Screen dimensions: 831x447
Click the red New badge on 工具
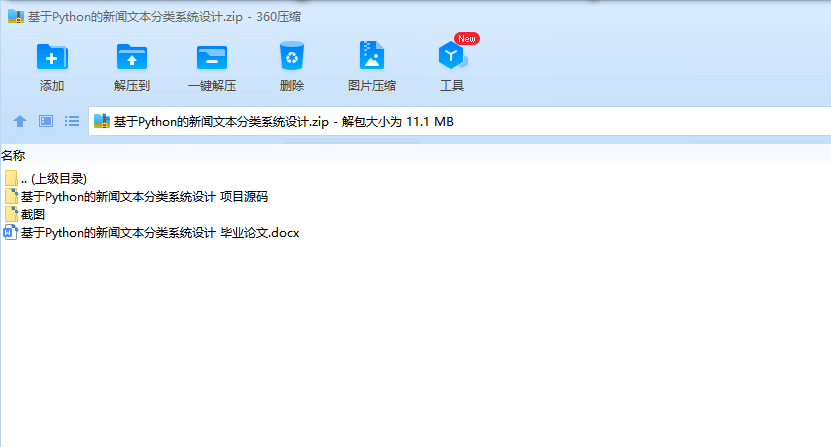tap(466, 39)
